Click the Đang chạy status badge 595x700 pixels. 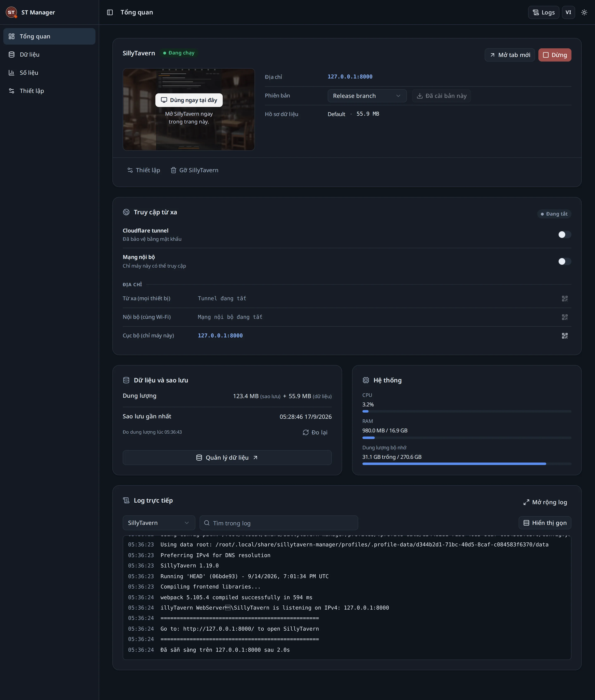(179, 53)
